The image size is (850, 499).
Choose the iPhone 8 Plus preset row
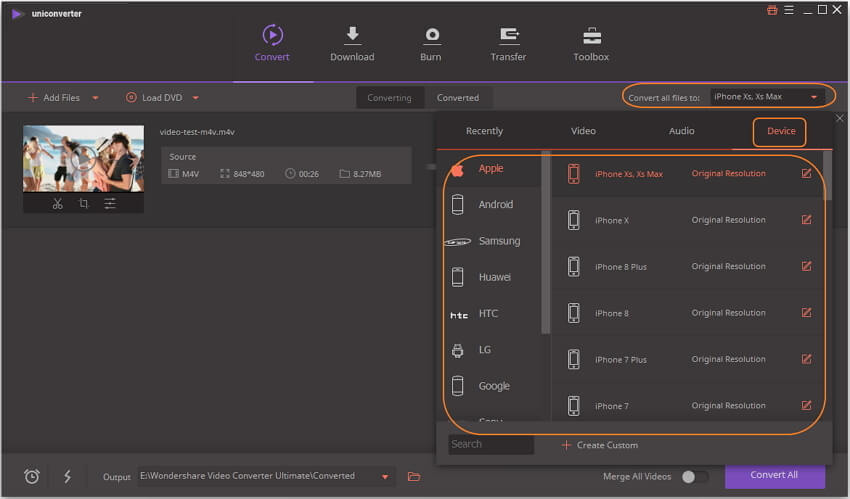coord(687,267)
